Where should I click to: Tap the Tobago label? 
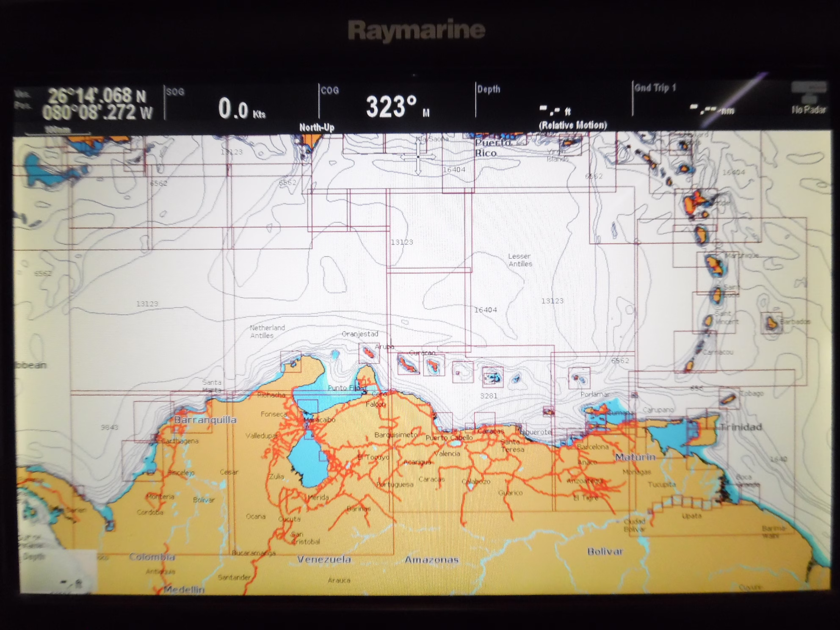[752, 393]
